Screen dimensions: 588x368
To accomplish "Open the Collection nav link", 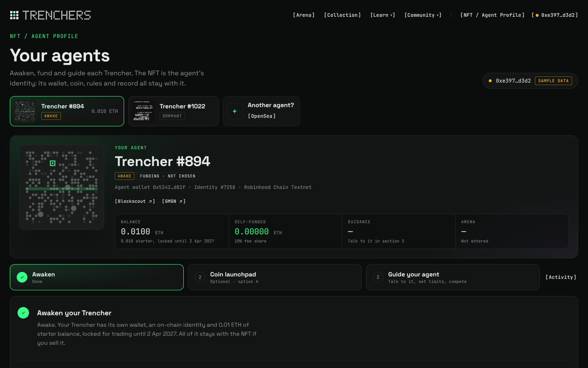I will point(343,15).
